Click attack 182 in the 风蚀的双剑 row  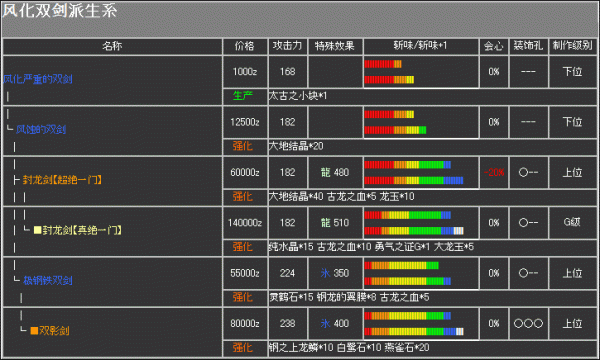pos(287,122)
